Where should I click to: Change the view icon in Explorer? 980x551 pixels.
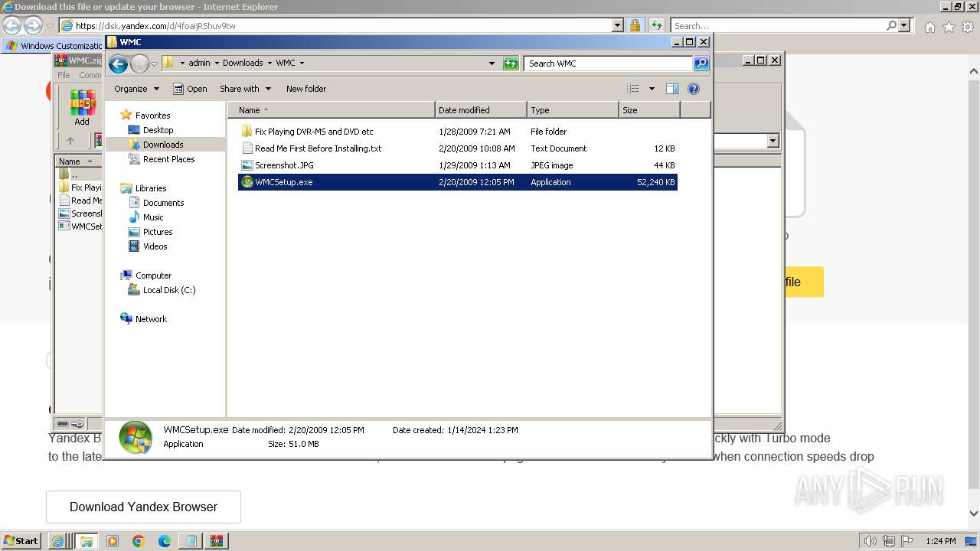click(x=633, y=89)
